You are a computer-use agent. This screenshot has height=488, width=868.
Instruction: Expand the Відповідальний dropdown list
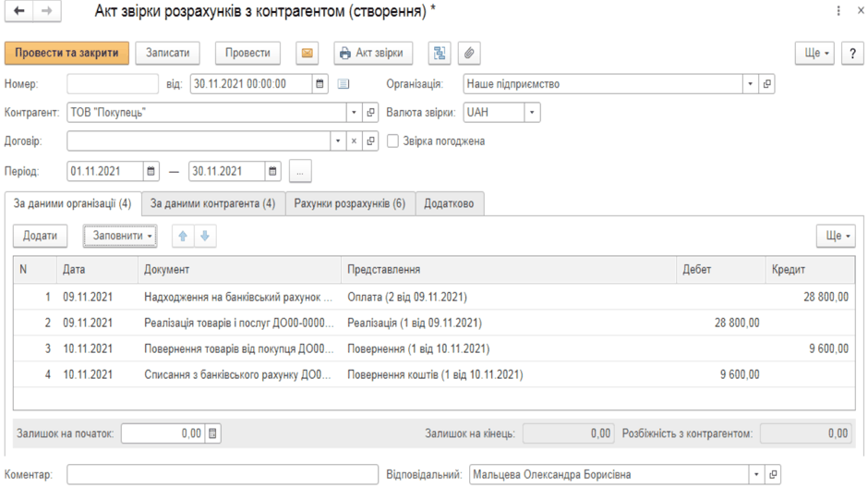[756, 475]
